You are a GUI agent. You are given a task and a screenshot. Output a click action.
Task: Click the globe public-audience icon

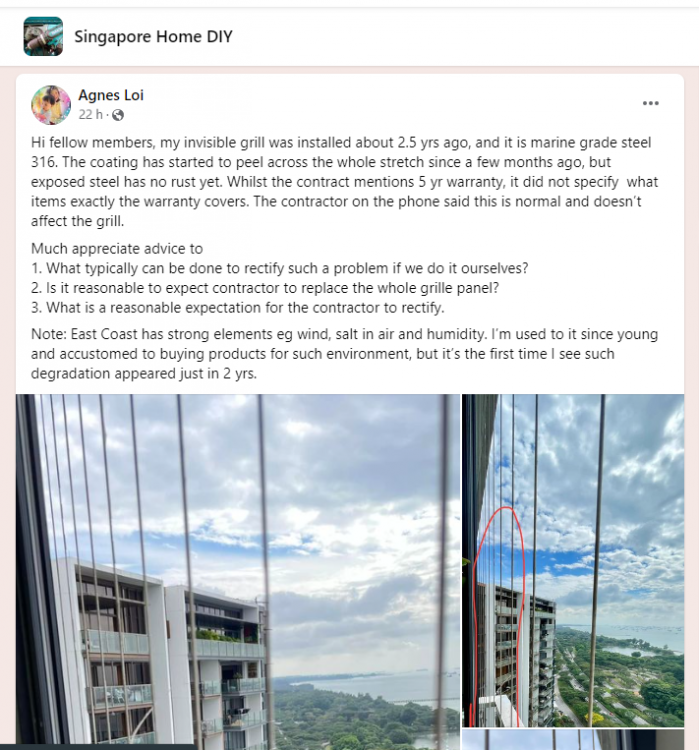click(118, 115)
